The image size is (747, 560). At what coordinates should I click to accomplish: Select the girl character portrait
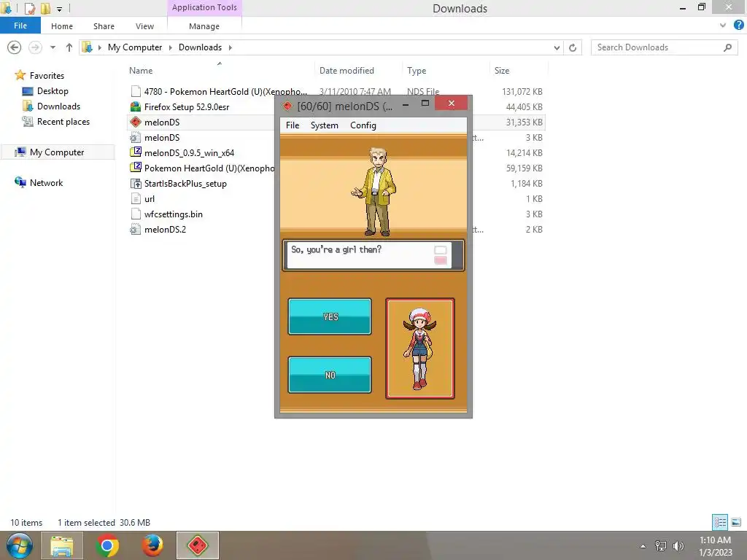click(420, 349)
